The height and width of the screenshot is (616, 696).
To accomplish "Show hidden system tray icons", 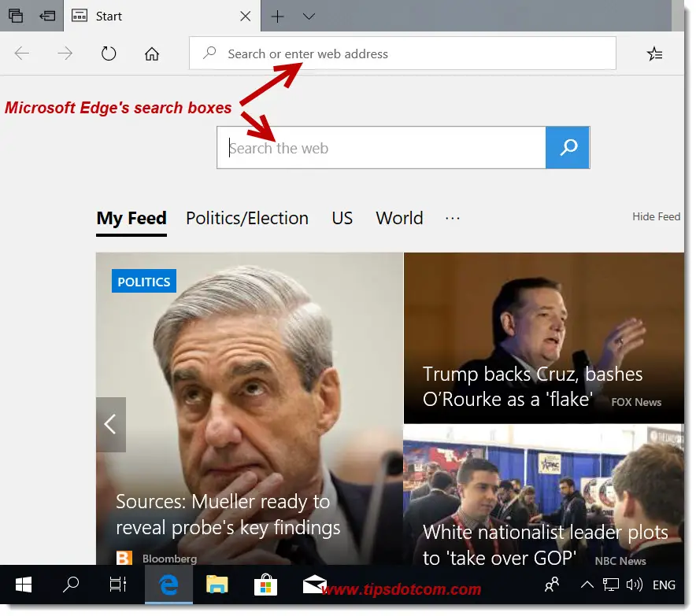I will 587,585.
